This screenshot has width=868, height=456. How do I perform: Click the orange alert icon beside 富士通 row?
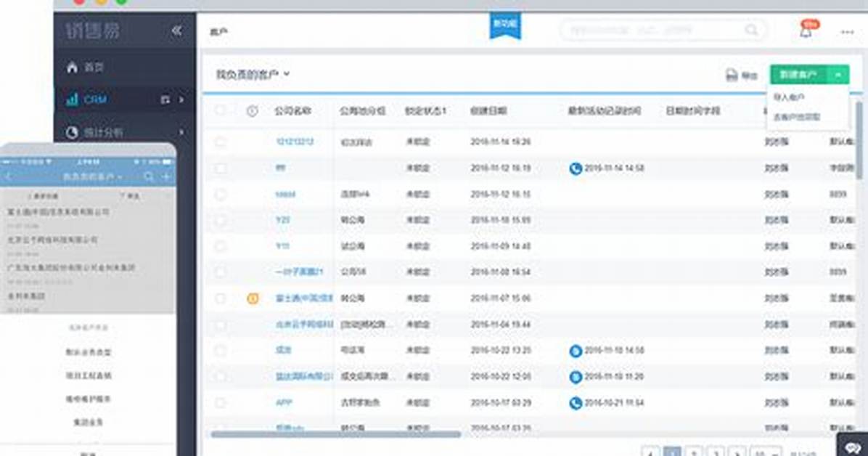(x=253, y=298)
